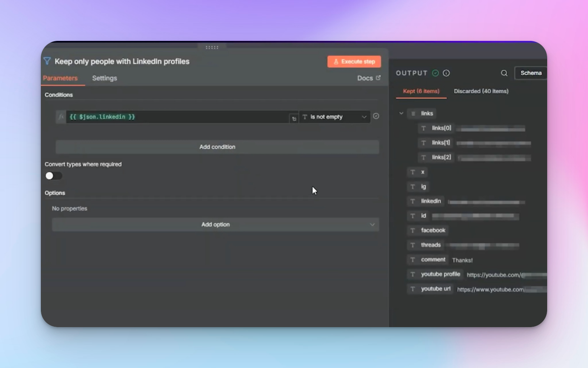Click the filter node icon beside title
Viewport: 588px width, 368px height.
point(47,61)
